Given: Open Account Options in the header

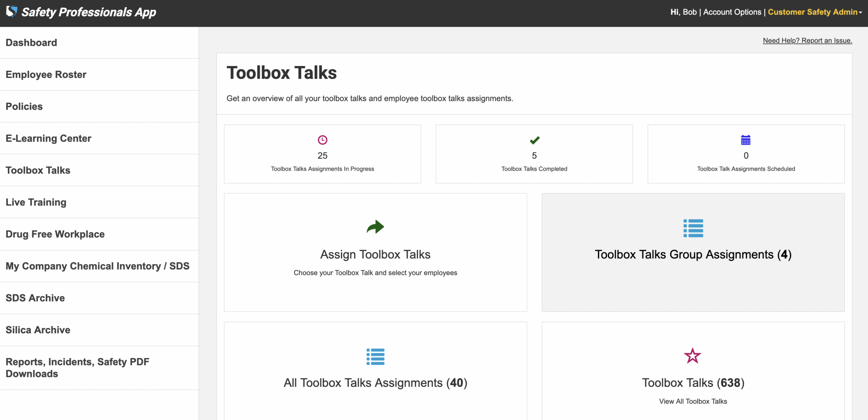Looking at the screenshot, I should [x=732, y=12].
